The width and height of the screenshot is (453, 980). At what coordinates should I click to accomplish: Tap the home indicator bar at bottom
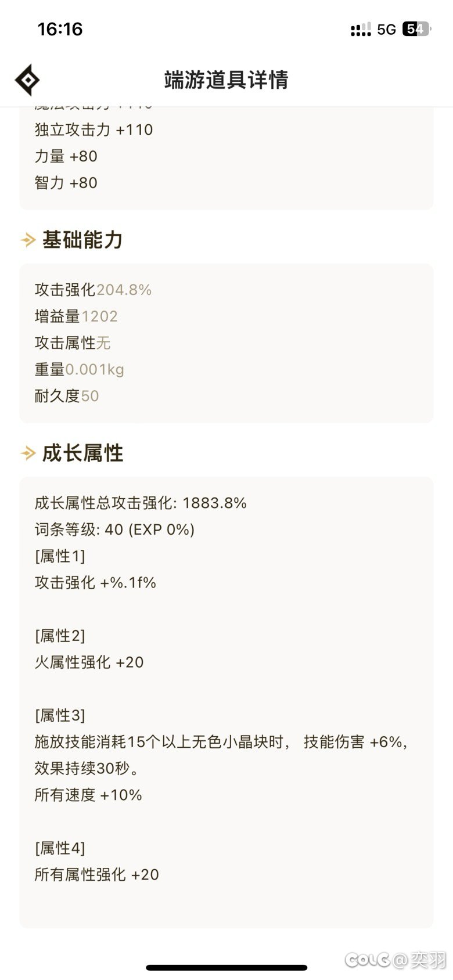[x=227, y=968]
